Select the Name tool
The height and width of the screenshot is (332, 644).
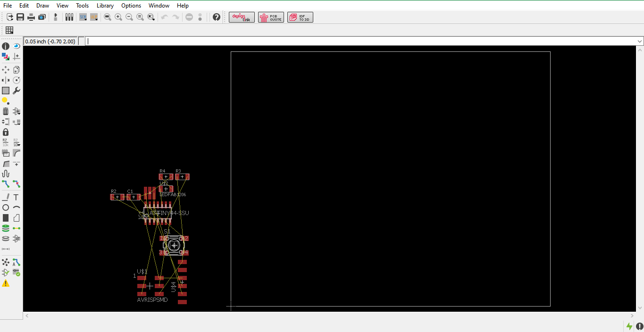6,142
